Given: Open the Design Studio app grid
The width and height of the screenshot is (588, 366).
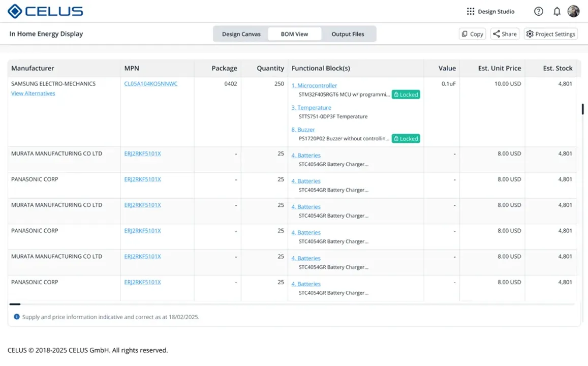Looking at the screenshot, I should point(471,12).
